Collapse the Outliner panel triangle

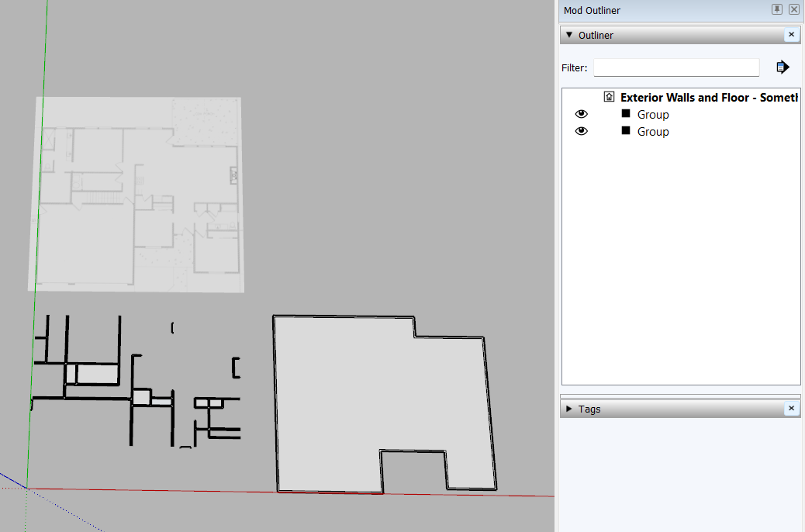(x=568, y=35)
